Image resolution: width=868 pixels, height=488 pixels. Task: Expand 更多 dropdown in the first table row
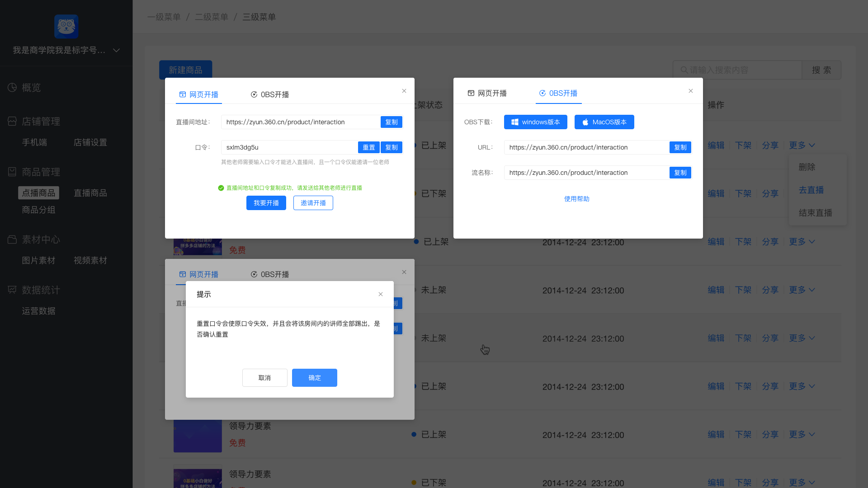pyautogui.click(x=802, y=145)
